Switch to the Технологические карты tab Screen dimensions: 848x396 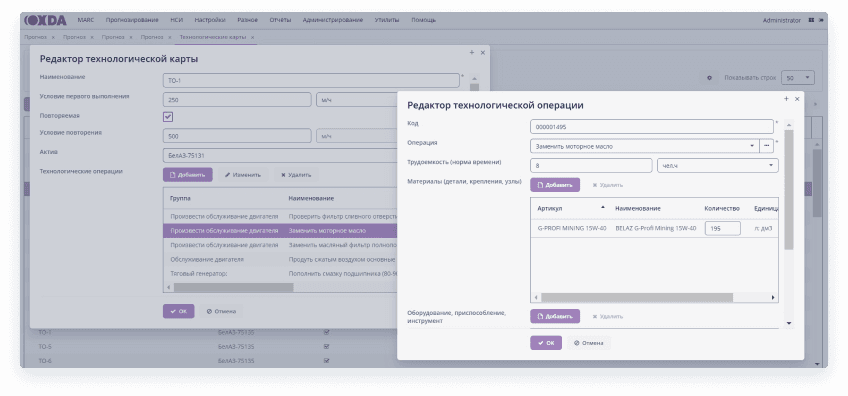(x=213, y=37)
